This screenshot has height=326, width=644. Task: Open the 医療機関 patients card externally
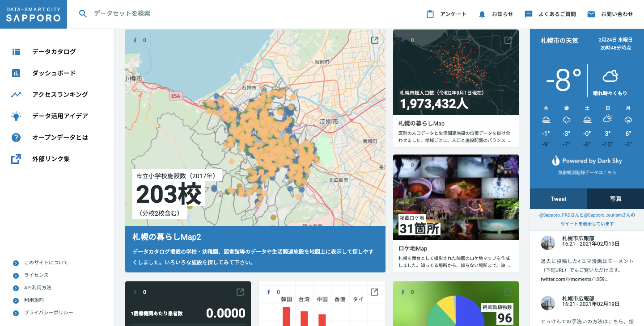(x=240, y=292)
